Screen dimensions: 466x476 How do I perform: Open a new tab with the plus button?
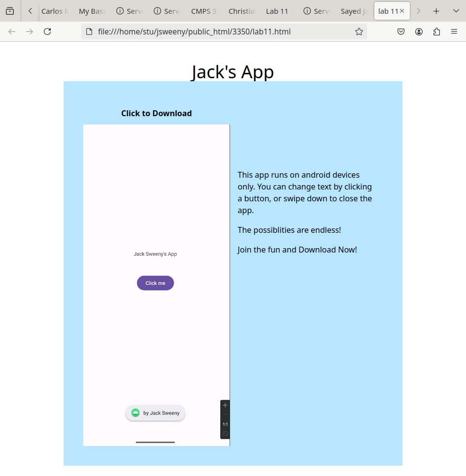tap(436, 11)
